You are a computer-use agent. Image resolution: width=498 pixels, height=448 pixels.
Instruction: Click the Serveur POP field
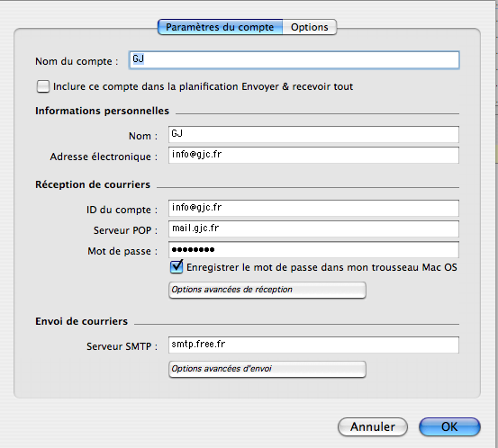[x=313, y=228]
